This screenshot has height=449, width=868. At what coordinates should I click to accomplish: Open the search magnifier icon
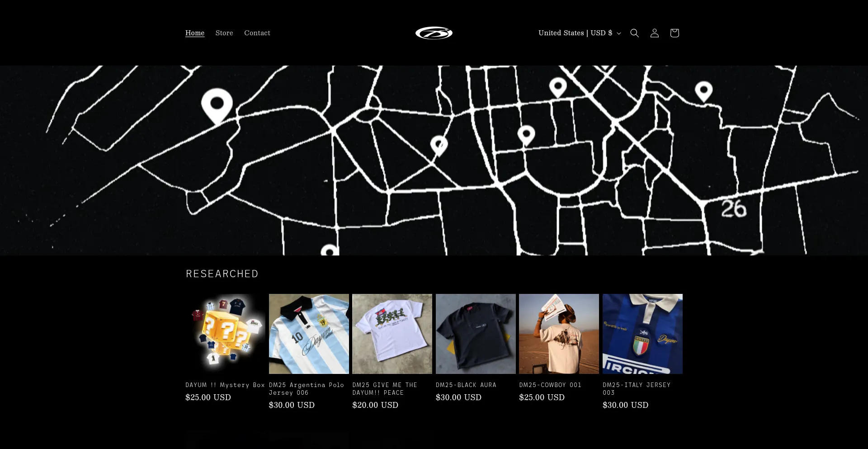click(x=634, y=33)
